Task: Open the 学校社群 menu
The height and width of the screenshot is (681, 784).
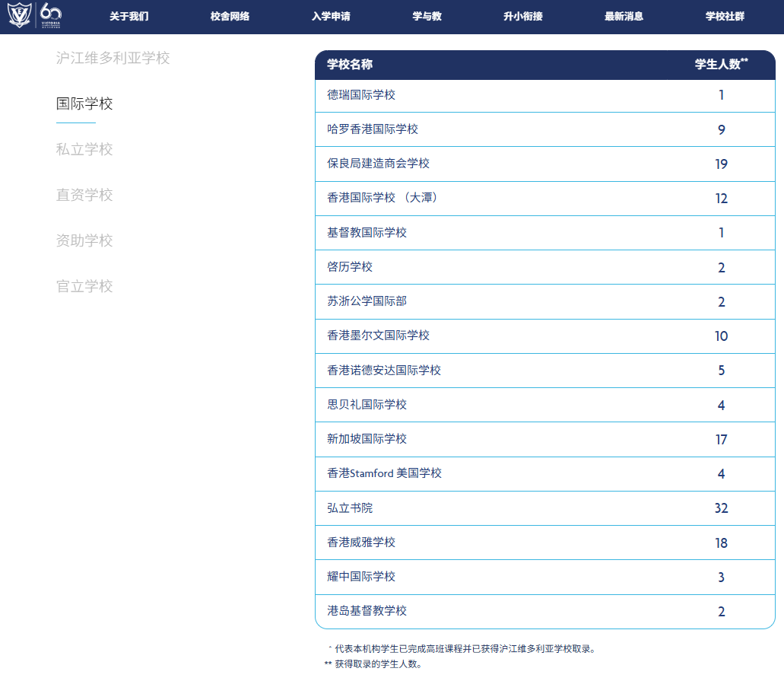Action: click(x=725, y=17)
